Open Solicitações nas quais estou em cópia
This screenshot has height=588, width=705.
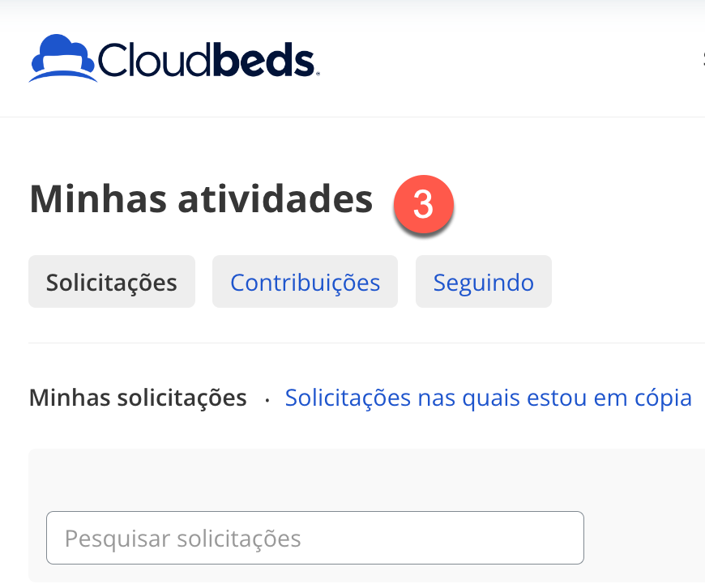(488, 398)
